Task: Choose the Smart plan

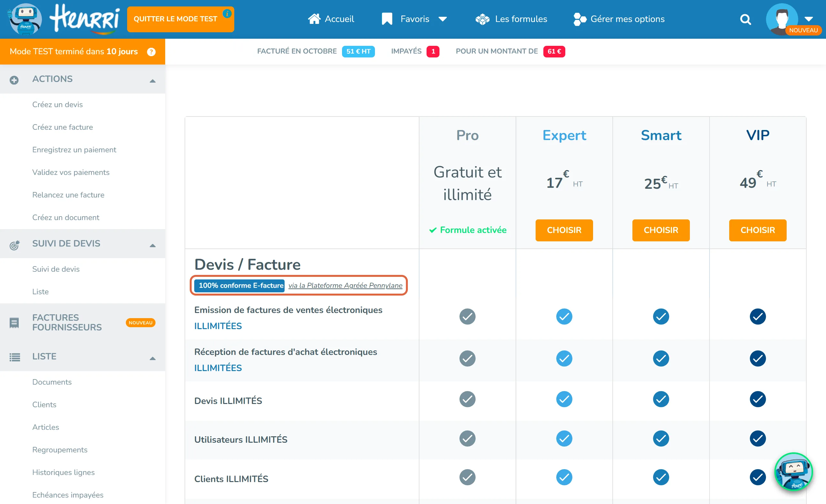Action: click(661, 230)
